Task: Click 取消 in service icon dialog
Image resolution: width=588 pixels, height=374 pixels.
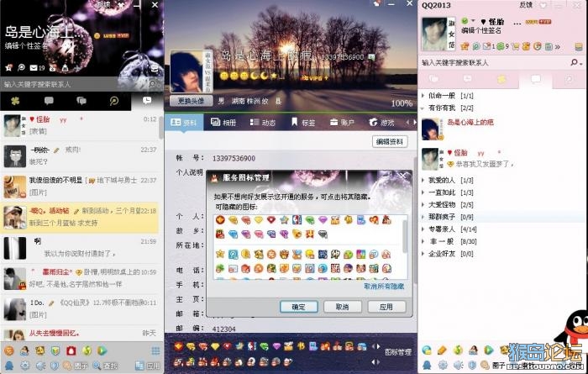Action: [343, 307]
